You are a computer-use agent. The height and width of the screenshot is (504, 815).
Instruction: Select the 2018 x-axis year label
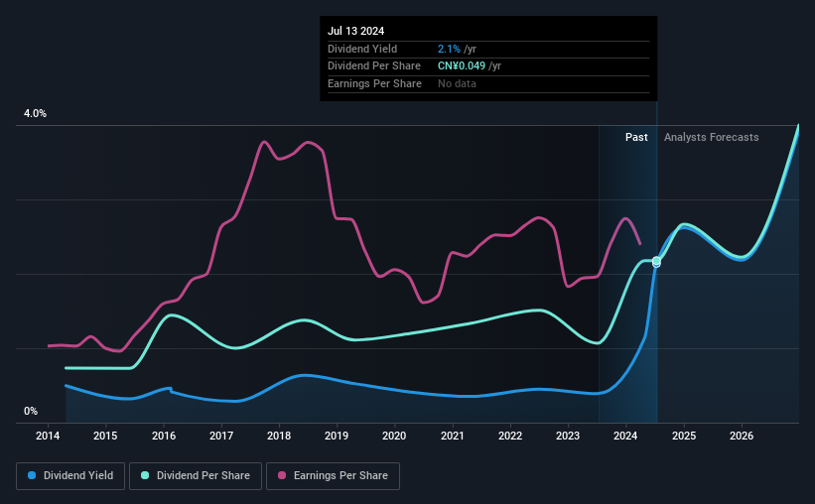point(279,436)
